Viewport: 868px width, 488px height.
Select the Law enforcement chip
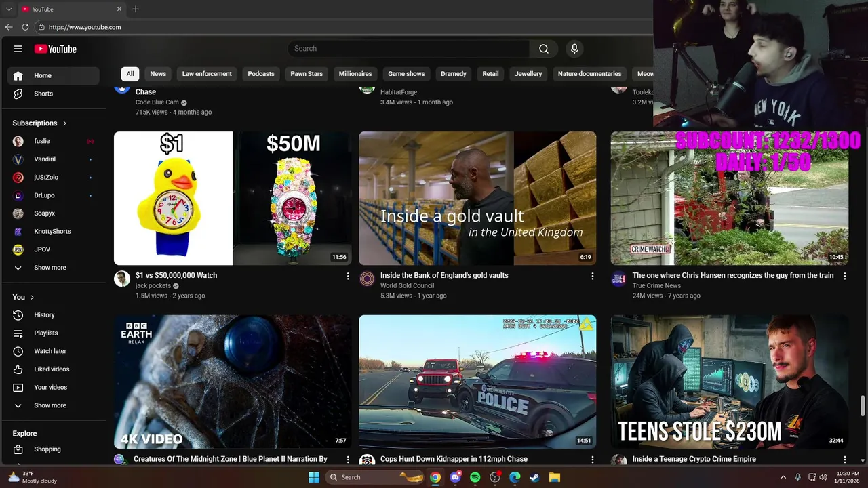pos(207,74)
